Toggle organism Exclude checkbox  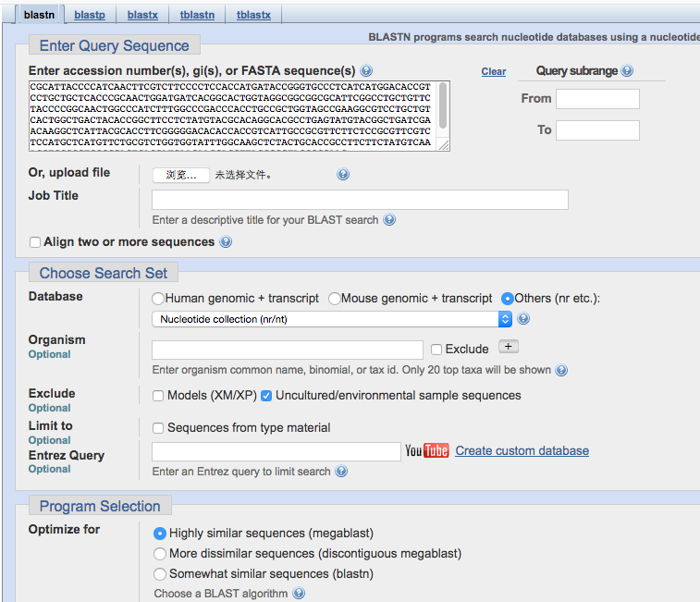click(436, 350)
